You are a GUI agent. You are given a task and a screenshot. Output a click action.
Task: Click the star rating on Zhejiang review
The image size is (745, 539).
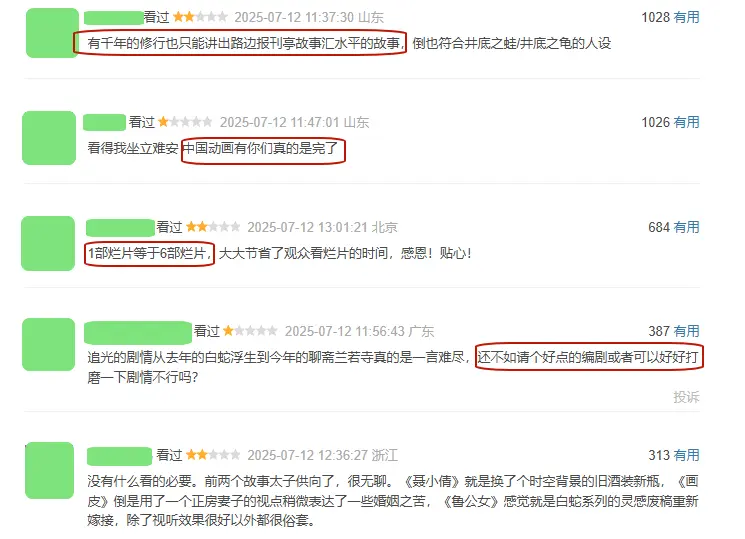(213, 455)
